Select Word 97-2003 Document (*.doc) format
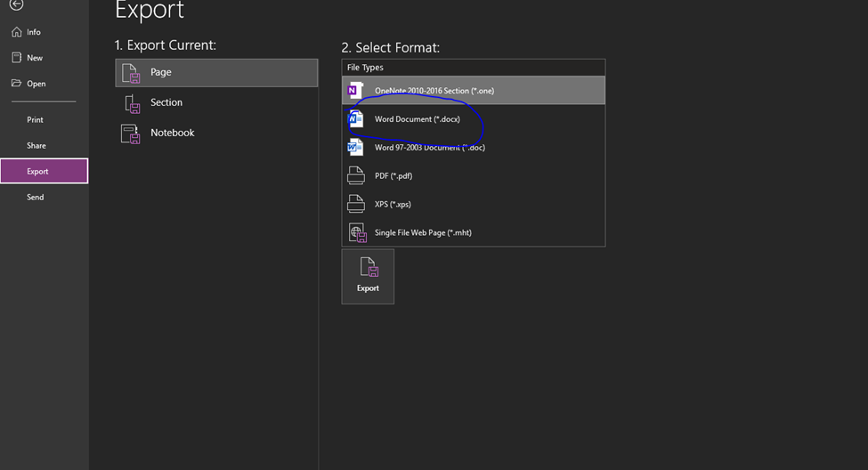The image size is (868, 470). (x=474, y=147)
